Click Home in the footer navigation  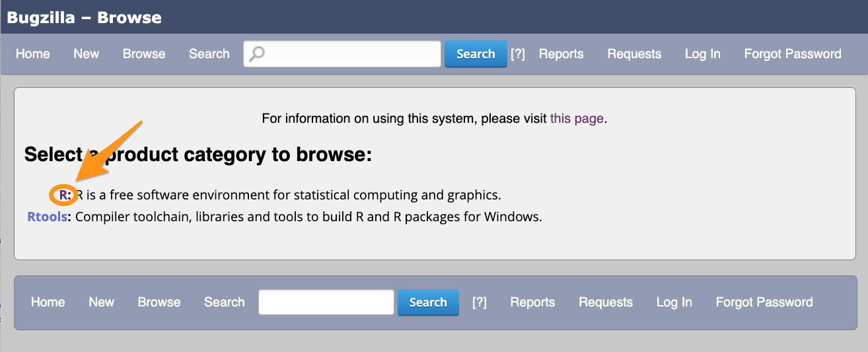(x=48, y=302)
